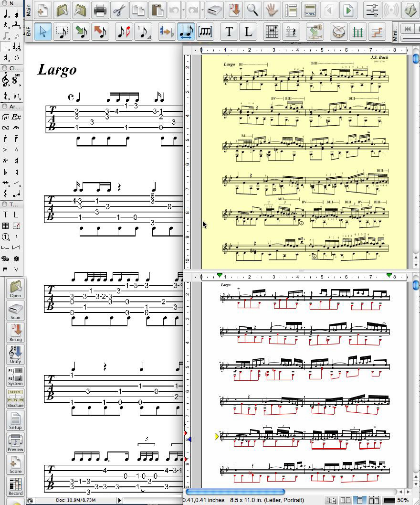The image size is (420, 505).
Task: Click the Scan button in task panel
Action: [15, 311]
